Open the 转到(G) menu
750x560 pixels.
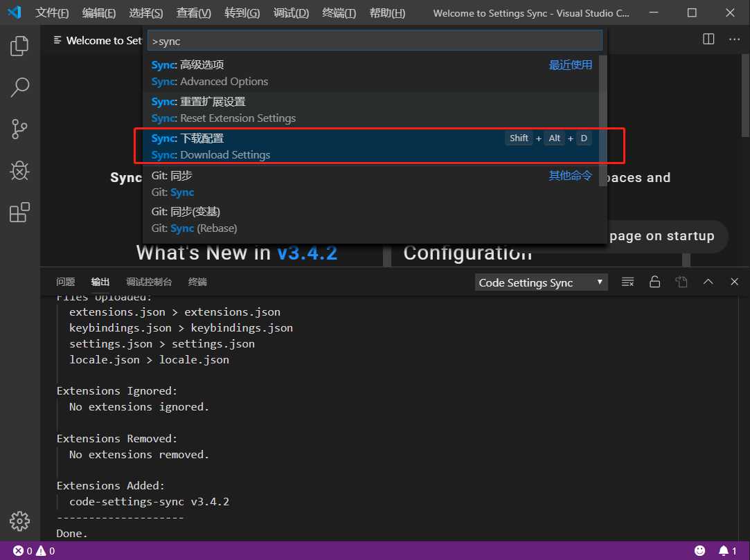pyautogui.click(x=242, y=13)
